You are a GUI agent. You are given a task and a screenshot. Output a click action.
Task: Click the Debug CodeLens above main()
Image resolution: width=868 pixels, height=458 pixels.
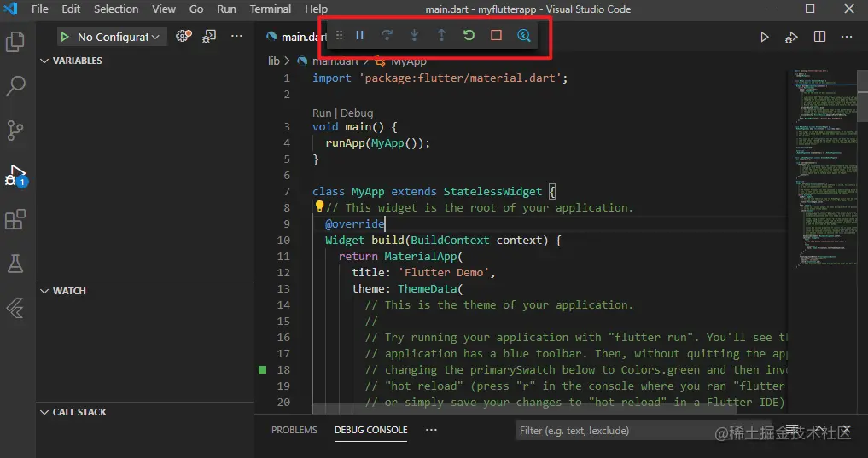click(x=357, y=113)
